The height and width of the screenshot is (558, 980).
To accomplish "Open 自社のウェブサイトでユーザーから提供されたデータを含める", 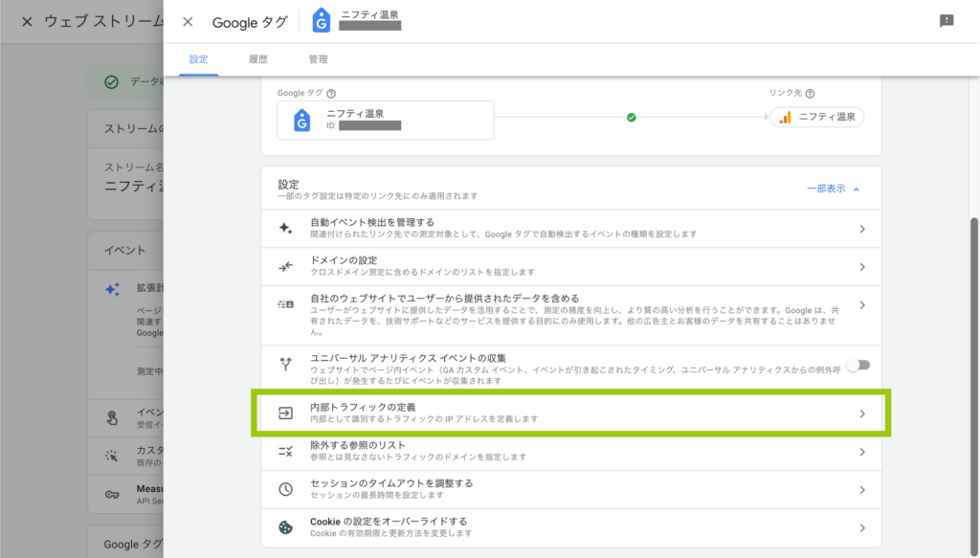I will click(x=571, y=316).
